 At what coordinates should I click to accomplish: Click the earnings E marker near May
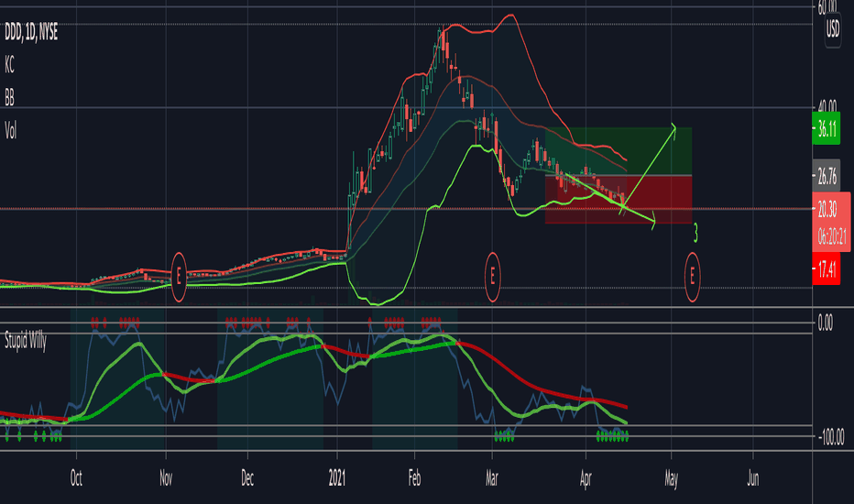[692, 277]
